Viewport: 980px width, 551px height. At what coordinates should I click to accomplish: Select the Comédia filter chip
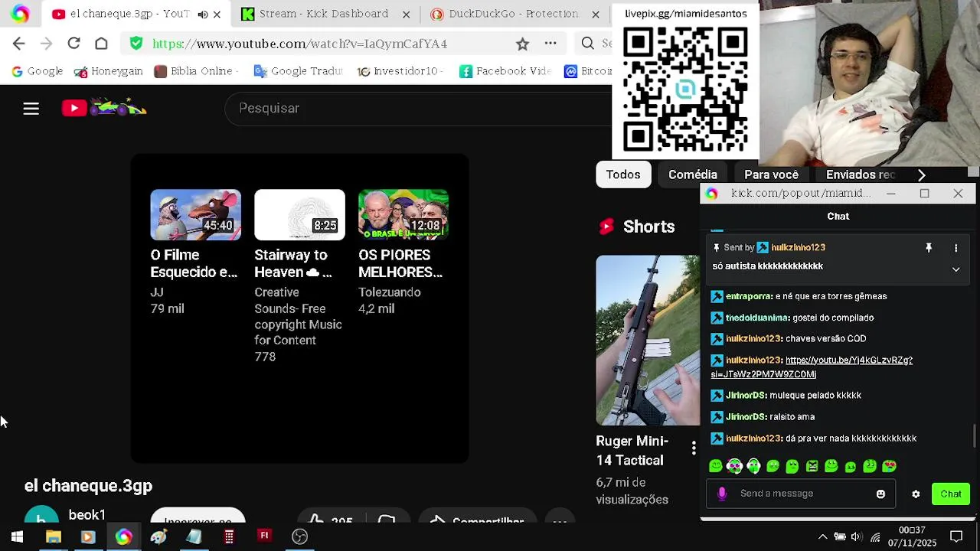point(693,175)
